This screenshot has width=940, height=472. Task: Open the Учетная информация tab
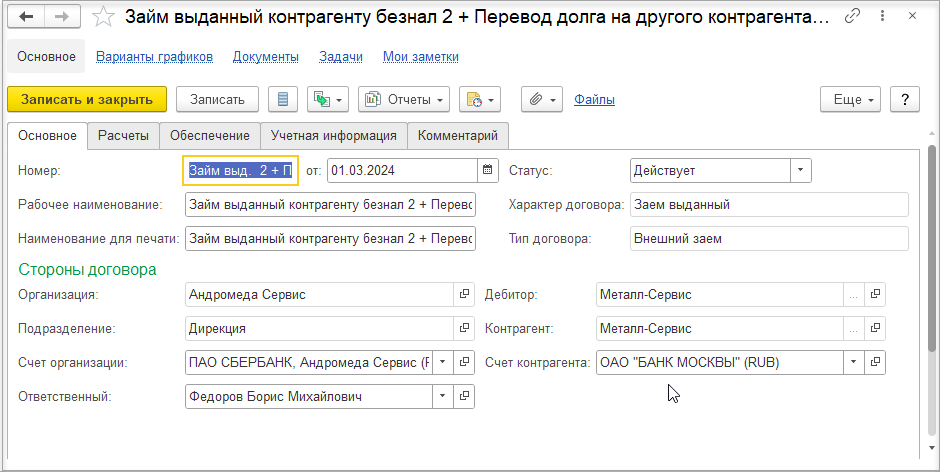(x=333, y=136)
